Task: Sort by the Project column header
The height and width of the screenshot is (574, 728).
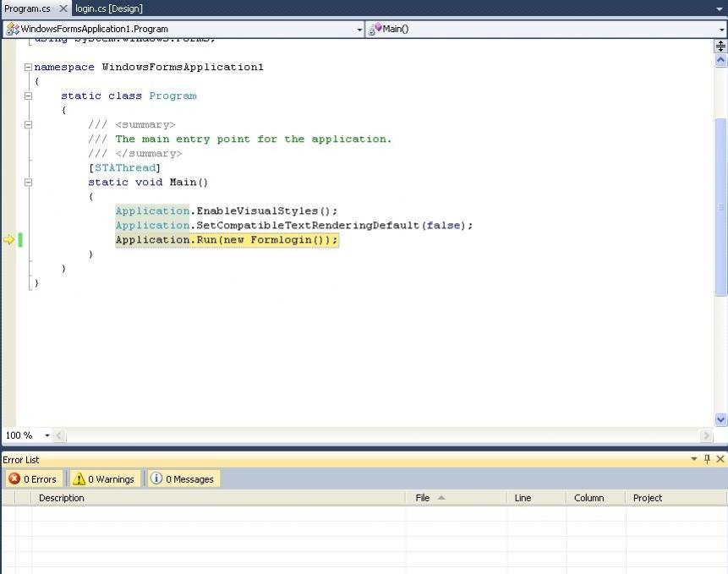Action: (x=676, y=498)
